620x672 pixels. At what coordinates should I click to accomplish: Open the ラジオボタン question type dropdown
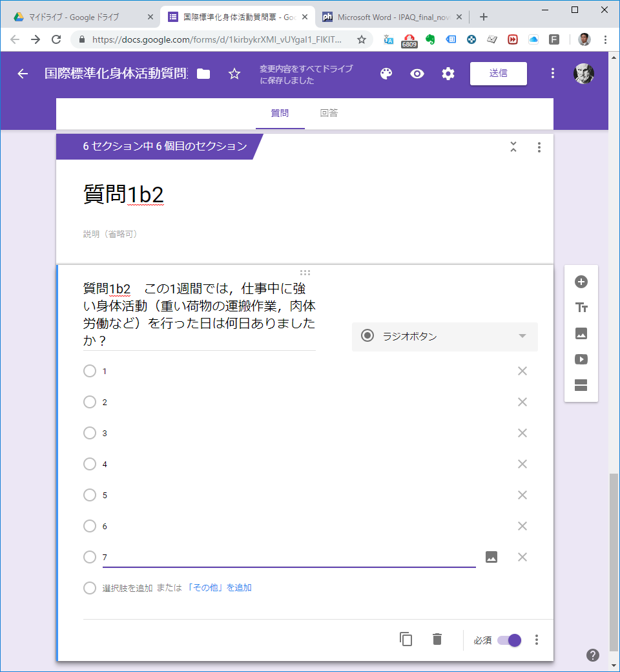(x=444, y=336)
